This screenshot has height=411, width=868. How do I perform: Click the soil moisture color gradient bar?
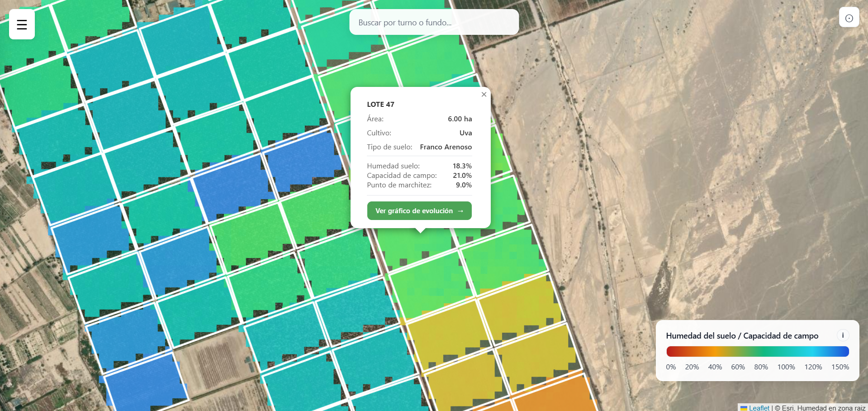(x=757, y=351)
